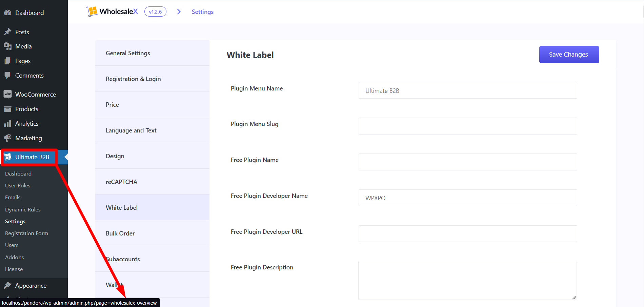Click the WholesaleX cart logo

(92, 12)
